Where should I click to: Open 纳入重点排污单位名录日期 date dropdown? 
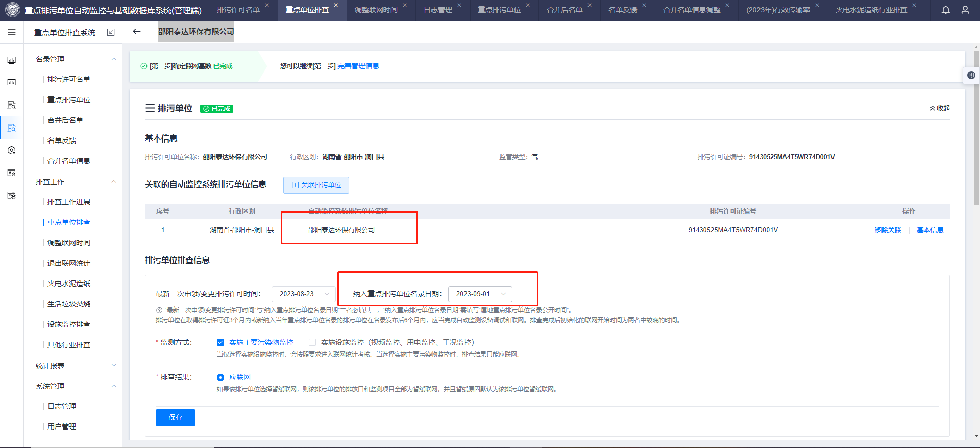click(480, 294)
